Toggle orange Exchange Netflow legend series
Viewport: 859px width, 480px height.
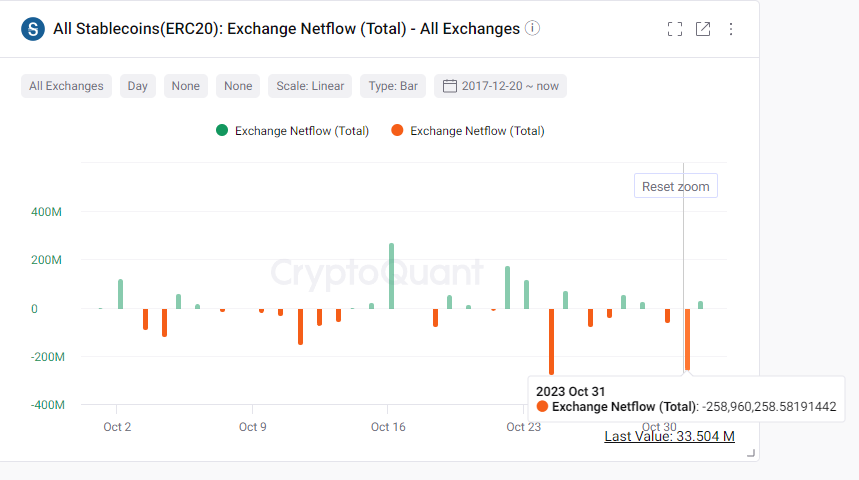point(468,131)
